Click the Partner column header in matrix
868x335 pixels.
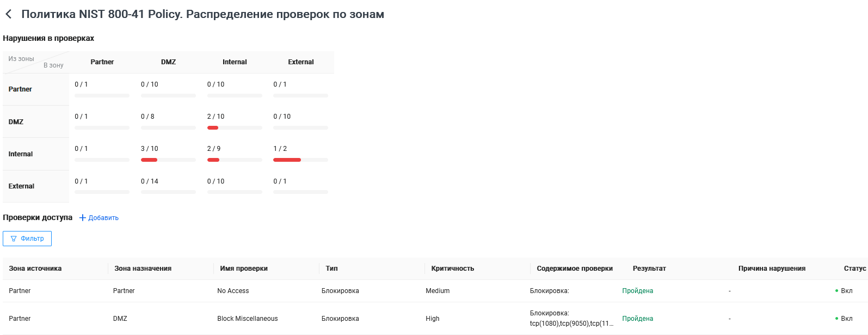102,62
